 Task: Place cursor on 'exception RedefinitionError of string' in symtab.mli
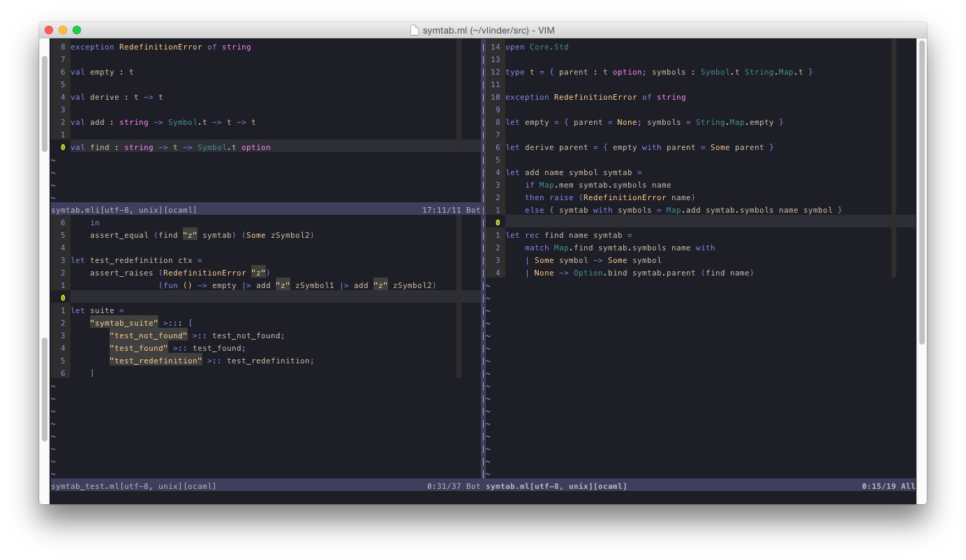click(x=161, y=47)
